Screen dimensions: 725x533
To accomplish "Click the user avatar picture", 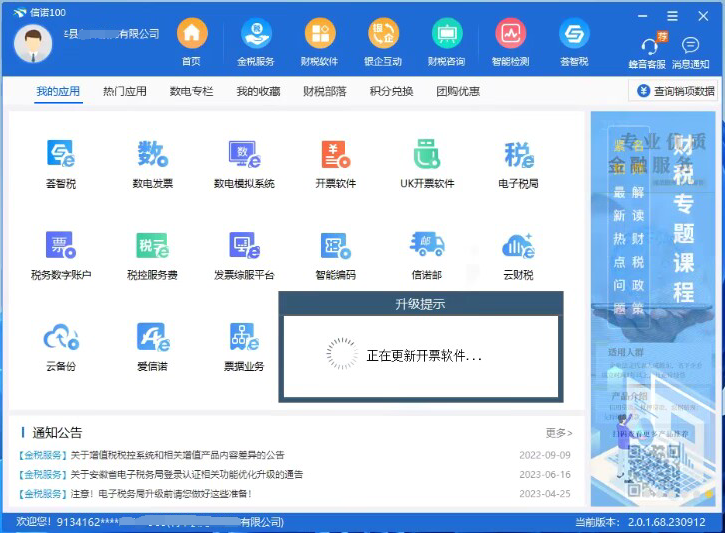I will 33,44.
